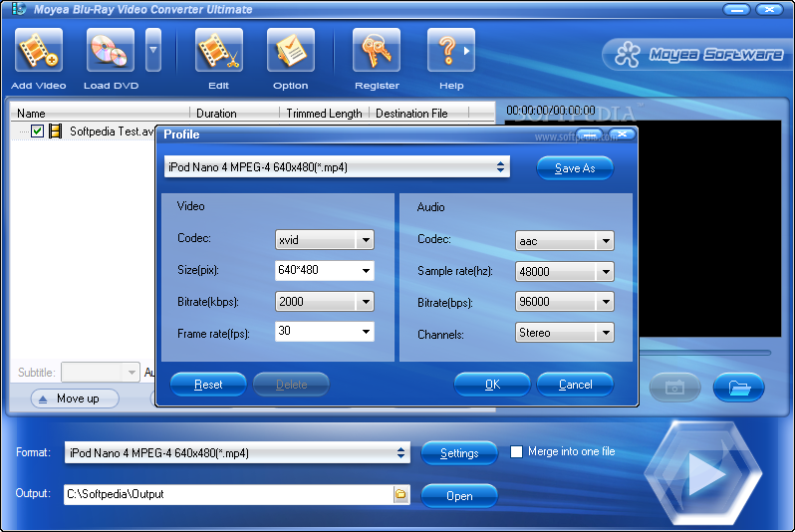Click the Load DVD disc icon
Image resolution: width=795 pixels, height=532 pixels.
click(x=110, y=50)
